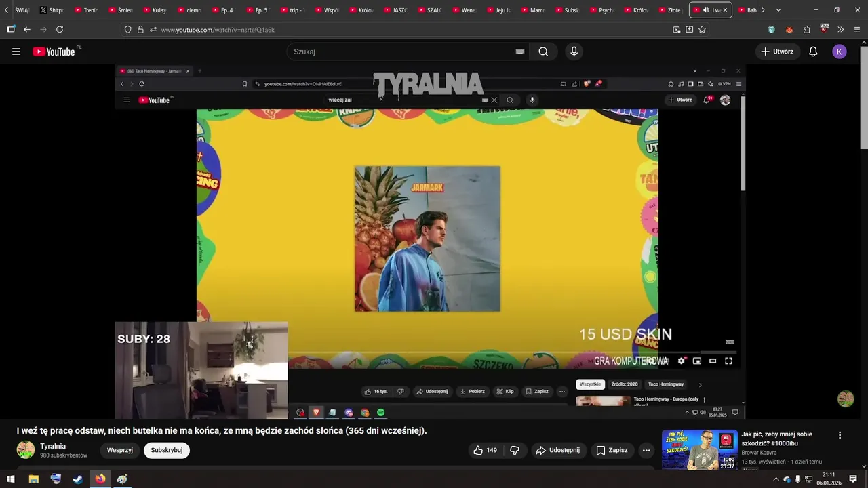This screenshot has width=868, height=488.
Task: Open the Jak pić, żeby mniej sobie szkodzić video title
Action: pos(776,439)
